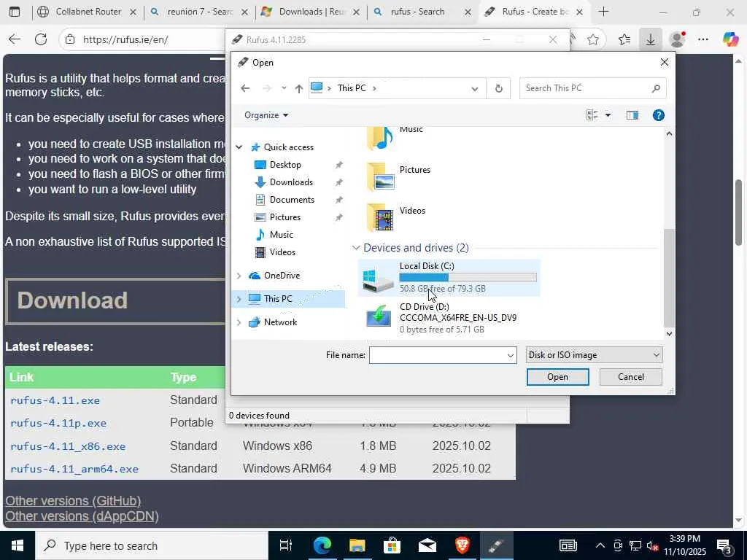The height and width of the screenshot is (560, 747).
Task: Open the view options dropdown arrow
Action: 608,115
